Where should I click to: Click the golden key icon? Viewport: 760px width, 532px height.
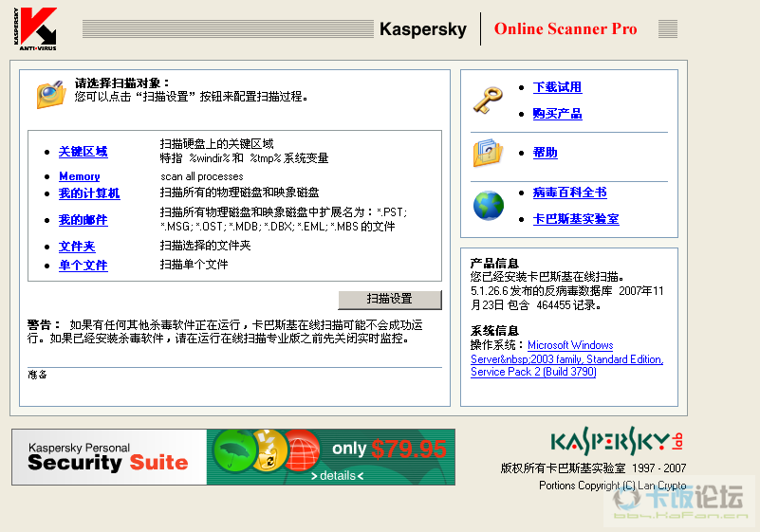point(488,100)
